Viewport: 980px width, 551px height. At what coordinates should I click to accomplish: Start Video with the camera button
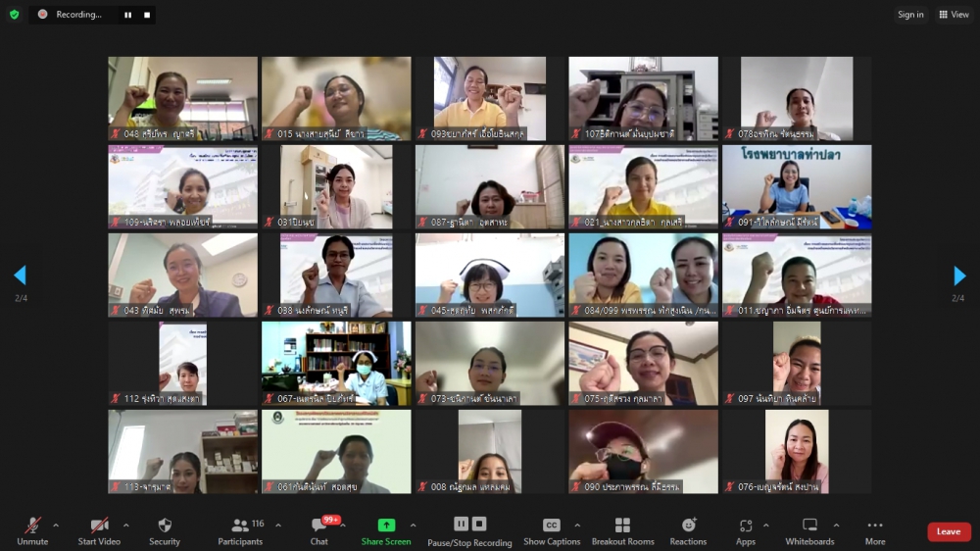tap(99, 530)
